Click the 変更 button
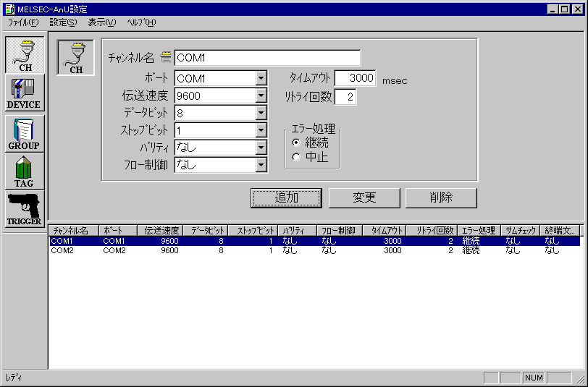Image resolution: width=588 pixels, height=387 pixels. (x=364, y=197)
